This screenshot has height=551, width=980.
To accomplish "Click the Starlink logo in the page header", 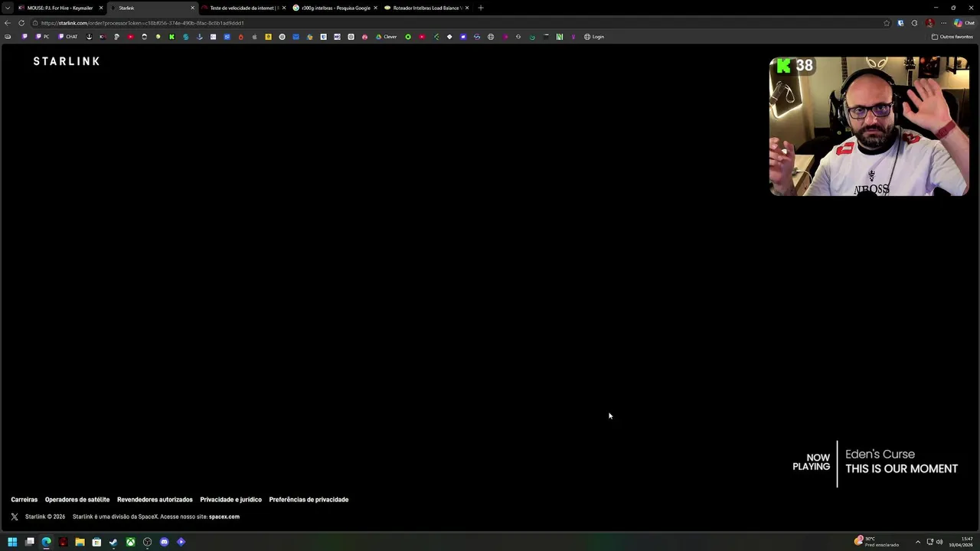I will [67, 61].
